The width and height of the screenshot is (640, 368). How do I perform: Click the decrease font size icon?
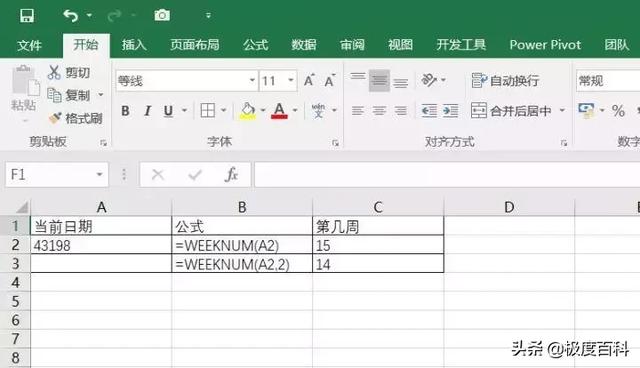[330, 80]
